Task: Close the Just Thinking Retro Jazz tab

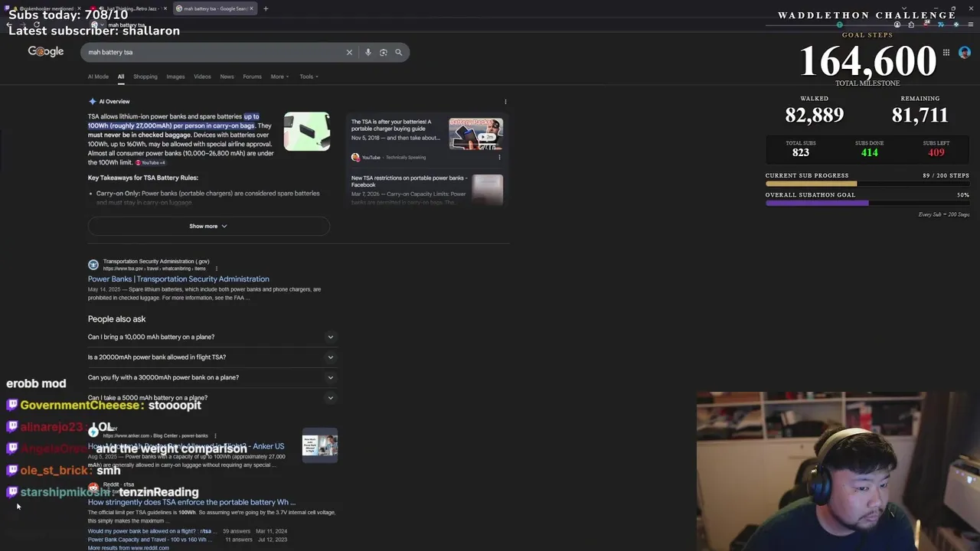Action: (165, 8)
